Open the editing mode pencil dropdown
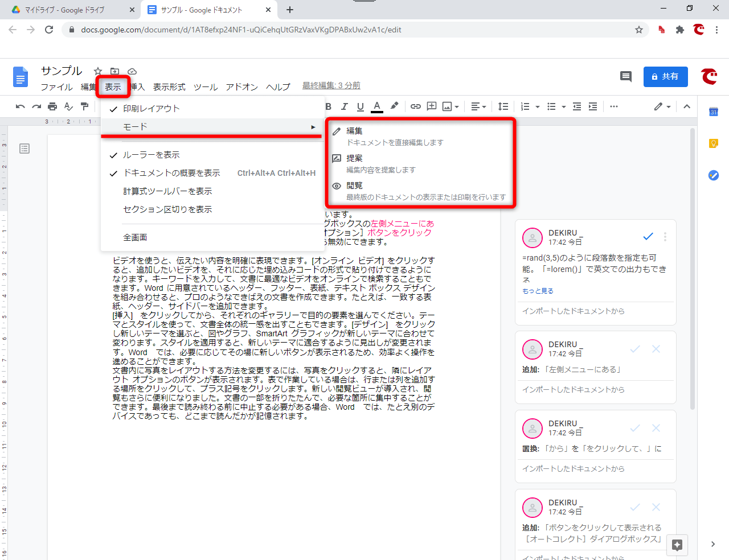729x560 pixels. pyautogui.click(x=662, y=106)
